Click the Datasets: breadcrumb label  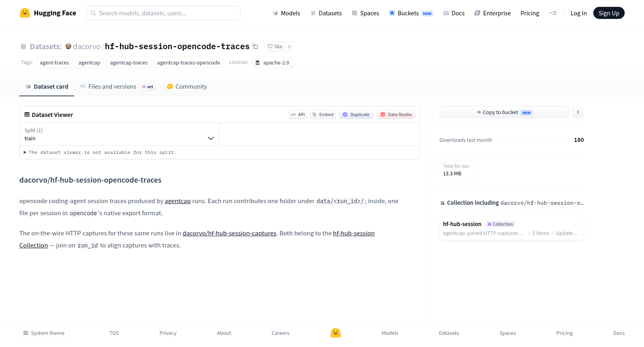[x=45, y=46]
